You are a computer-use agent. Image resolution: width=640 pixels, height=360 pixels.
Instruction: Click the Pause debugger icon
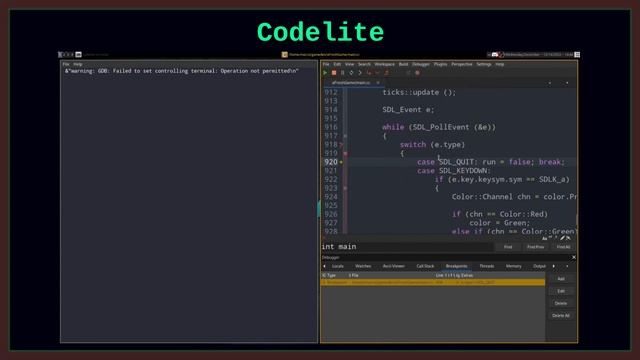[342, 73]
